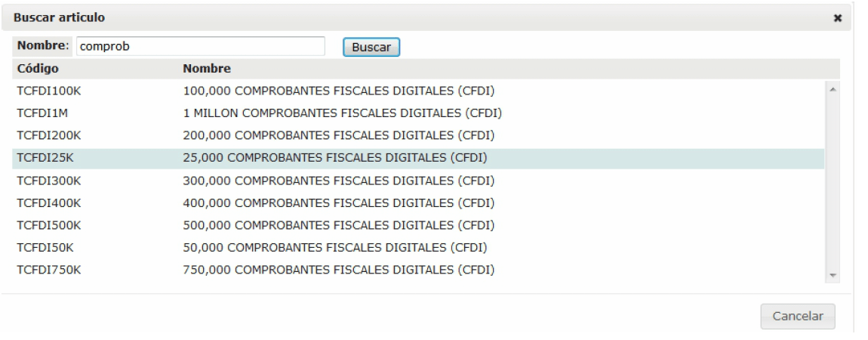Select article TCFDI100K row

click(x=48, y=91)
